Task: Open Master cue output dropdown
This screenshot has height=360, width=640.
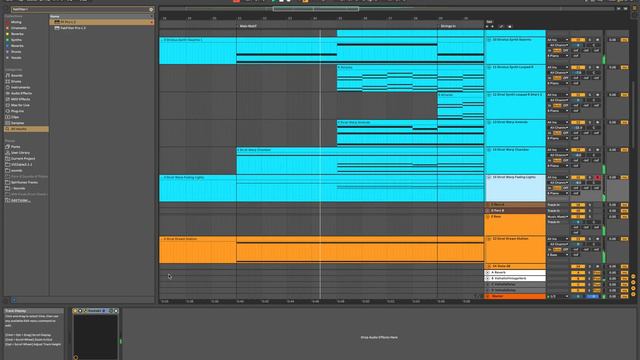Action: click(558, 296)
